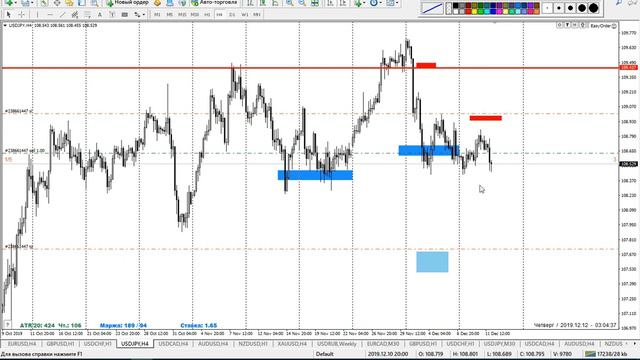Expand the indicators dropdown arrow

click(x=364, y=3)
